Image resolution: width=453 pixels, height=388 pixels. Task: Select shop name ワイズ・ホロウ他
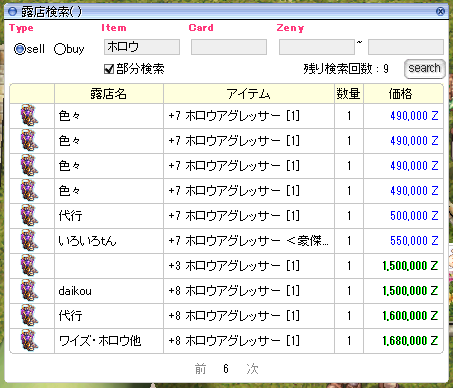(x=100, y=341)
